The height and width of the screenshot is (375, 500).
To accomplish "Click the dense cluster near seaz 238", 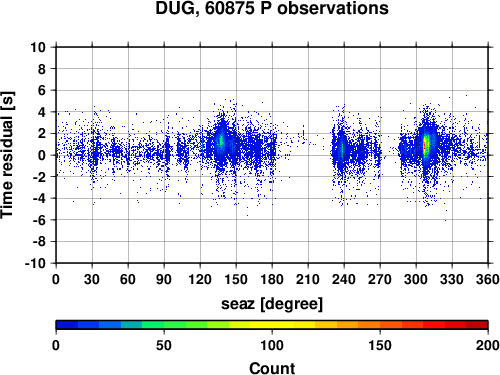I will pos(342,148).
